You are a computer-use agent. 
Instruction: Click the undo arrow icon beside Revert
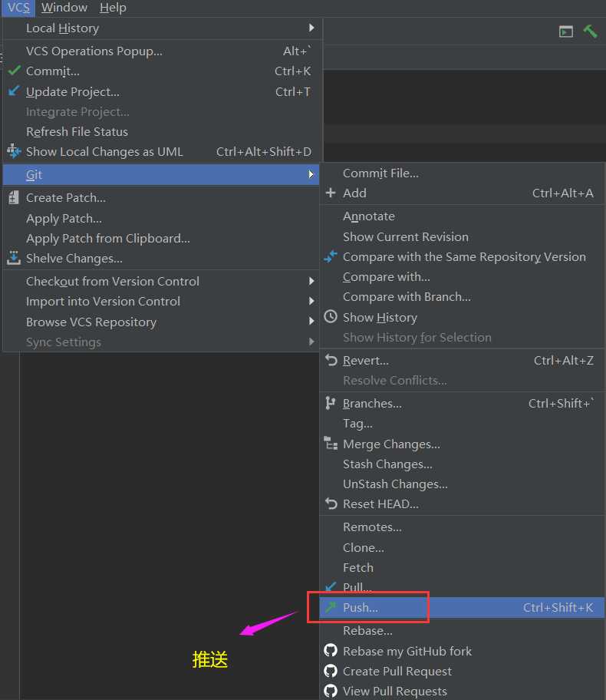point(331,360)
